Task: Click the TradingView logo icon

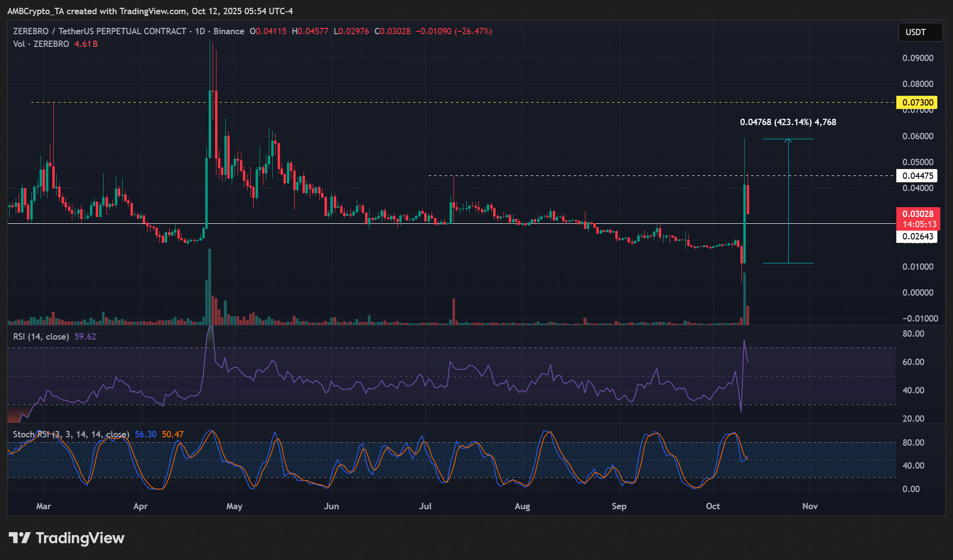Action: 20,538
